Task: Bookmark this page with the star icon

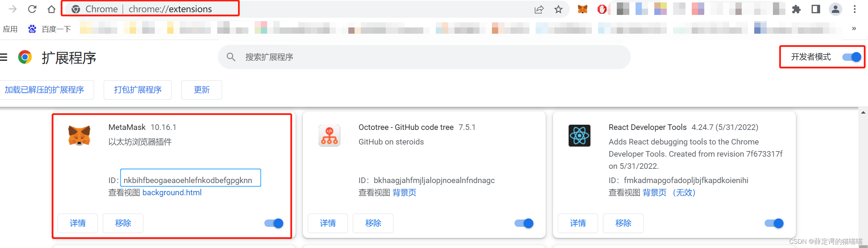Action: pyautogui.click(x=558, y=9)
